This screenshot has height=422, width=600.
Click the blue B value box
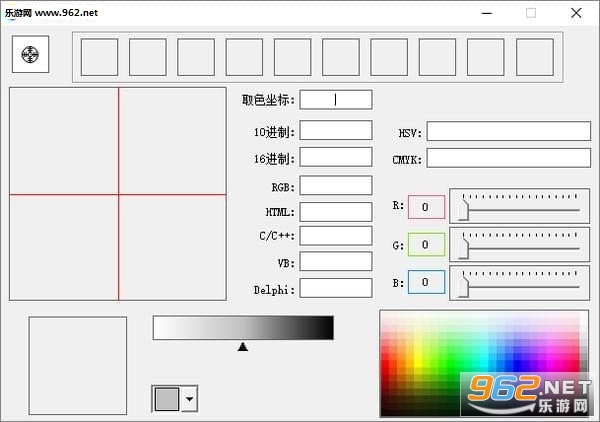426,282
